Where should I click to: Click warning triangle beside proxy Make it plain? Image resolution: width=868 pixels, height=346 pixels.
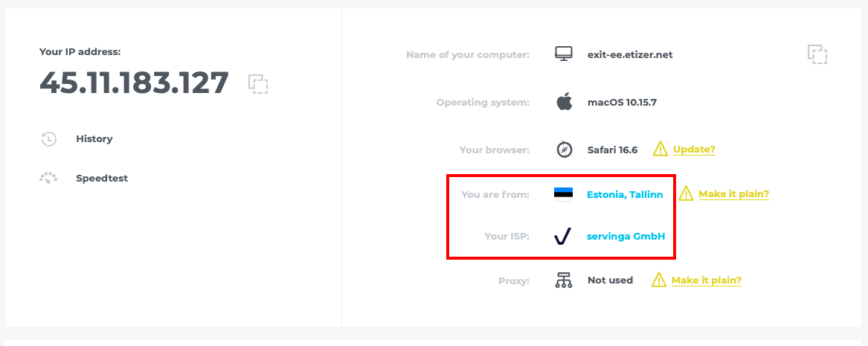[x=659, y=280]
